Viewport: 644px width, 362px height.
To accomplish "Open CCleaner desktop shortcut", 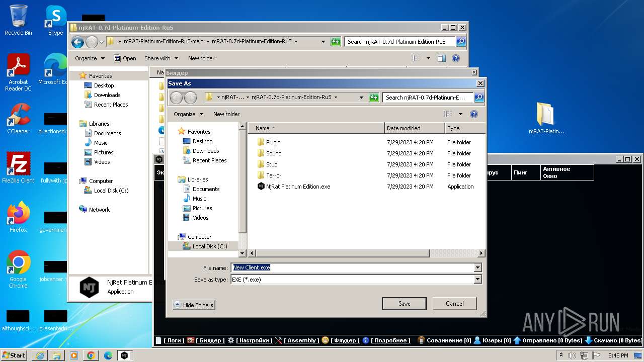I will [x=18, y=119].
